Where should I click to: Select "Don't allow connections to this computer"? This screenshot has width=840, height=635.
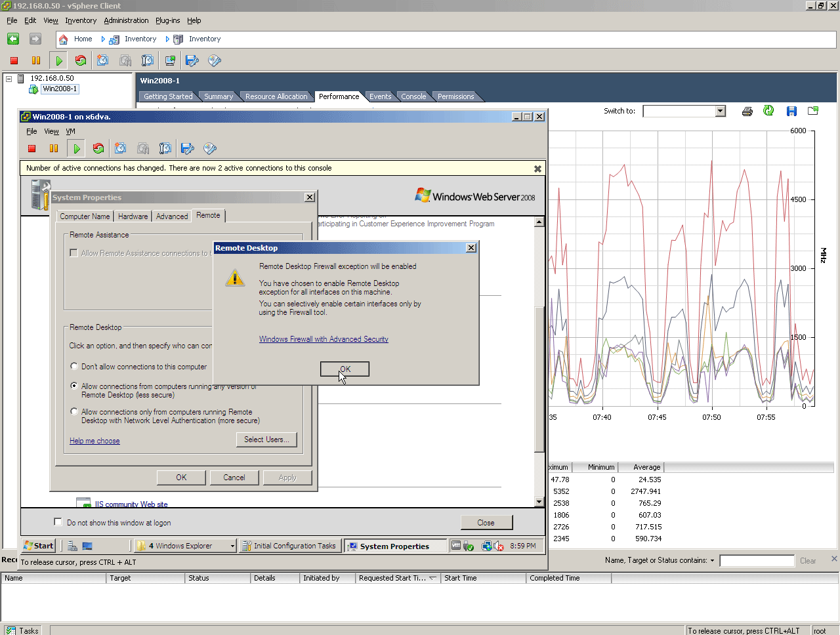(x=74, y=367)
